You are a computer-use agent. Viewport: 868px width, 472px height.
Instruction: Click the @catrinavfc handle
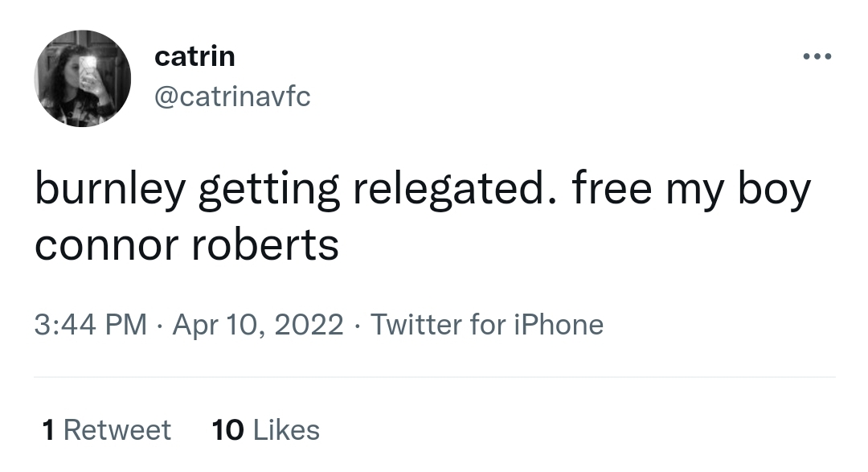click(x=231, y=97)
